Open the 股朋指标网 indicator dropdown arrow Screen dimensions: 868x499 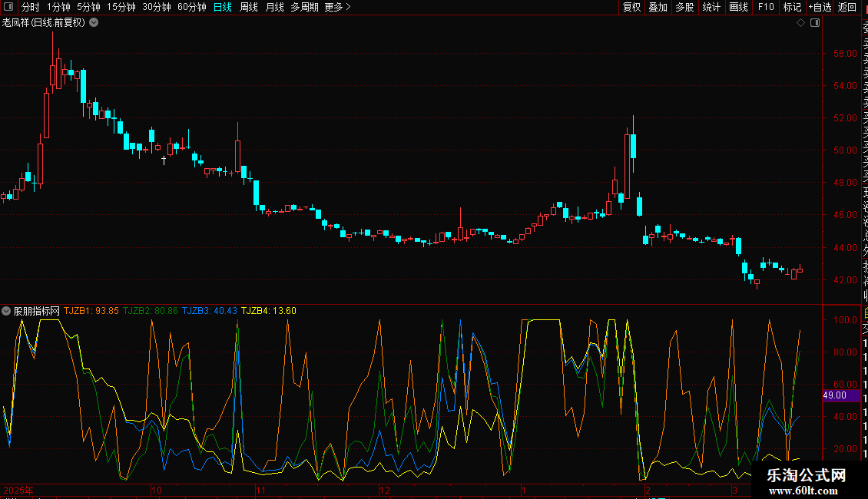point(7,311)
